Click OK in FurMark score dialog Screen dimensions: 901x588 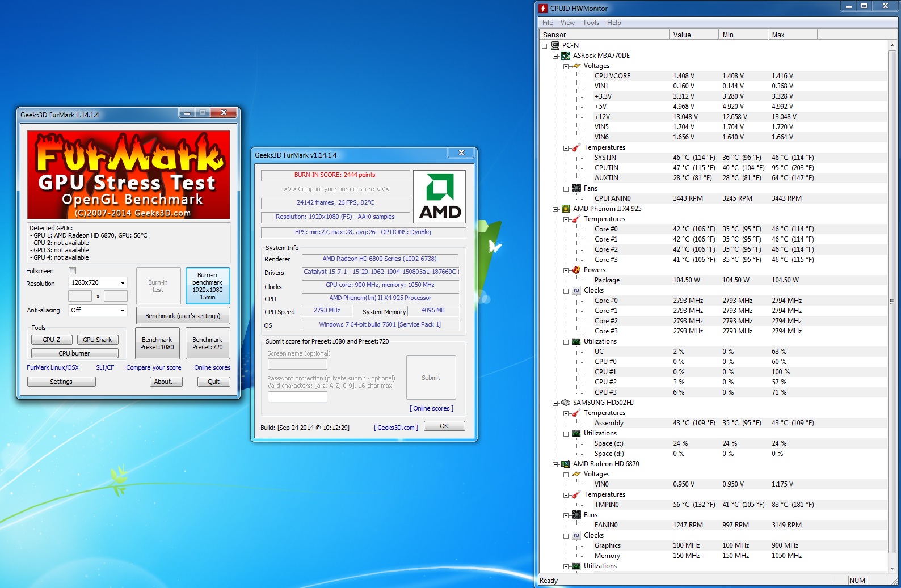(444, 426)
